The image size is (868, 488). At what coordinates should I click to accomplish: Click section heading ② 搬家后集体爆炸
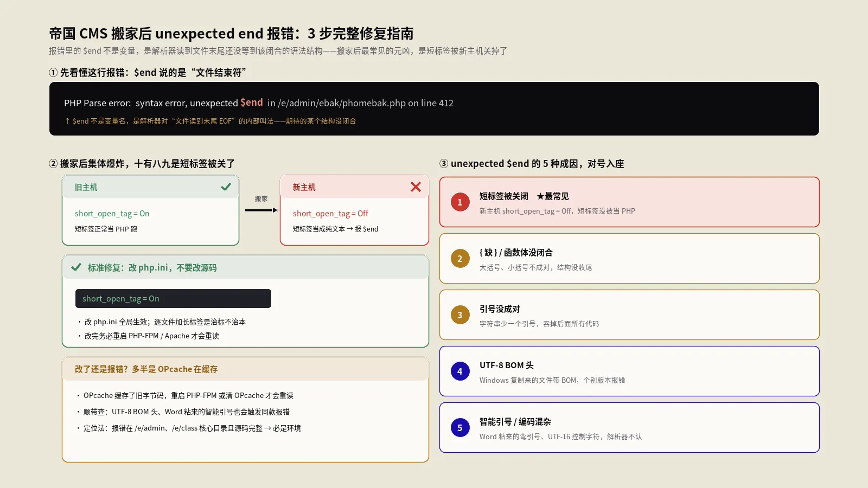(x=142, y=164)
